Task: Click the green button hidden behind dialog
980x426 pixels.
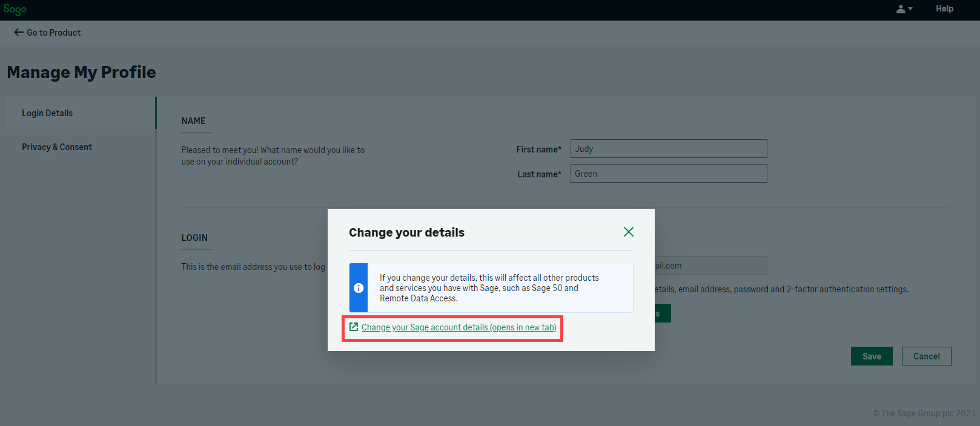Action: click(x=663, y=313)
